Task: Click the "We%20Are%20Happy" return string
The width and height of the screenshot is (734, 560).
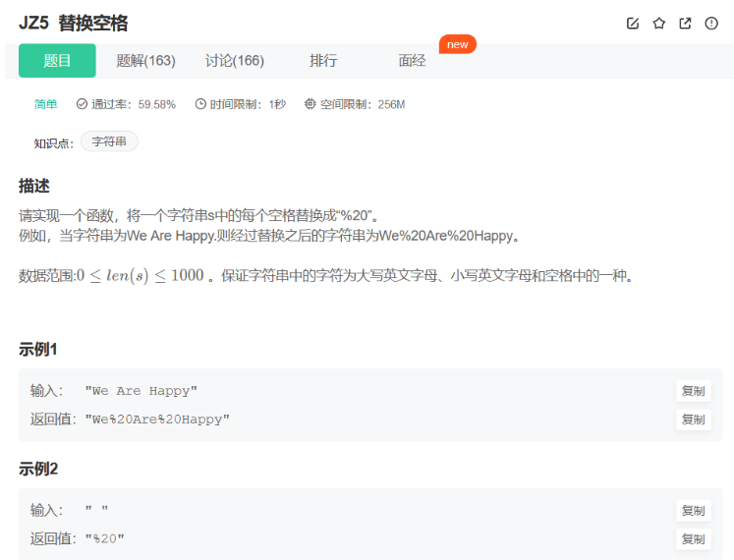Action: coord(157,420)
